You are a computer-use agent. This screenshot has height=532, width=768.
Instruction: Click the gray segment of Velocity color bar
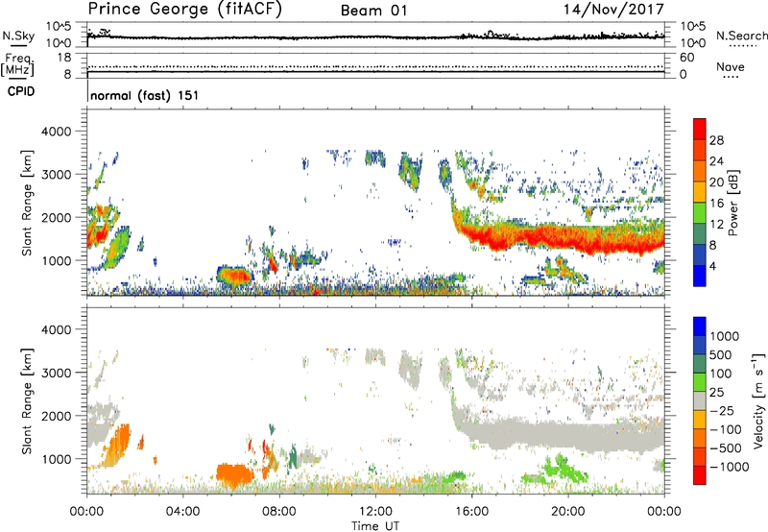click(700, 400)
